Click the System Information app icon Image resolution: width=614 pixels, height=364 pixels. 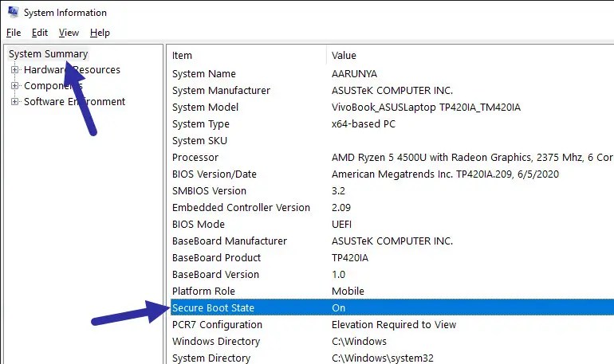[13, 12]
